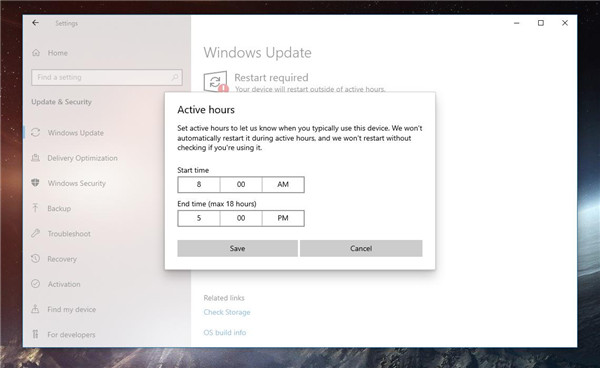This screenshot has height=368, width=600.
Task: Minimize the Settings window
Action: click(x=517, y=23)
